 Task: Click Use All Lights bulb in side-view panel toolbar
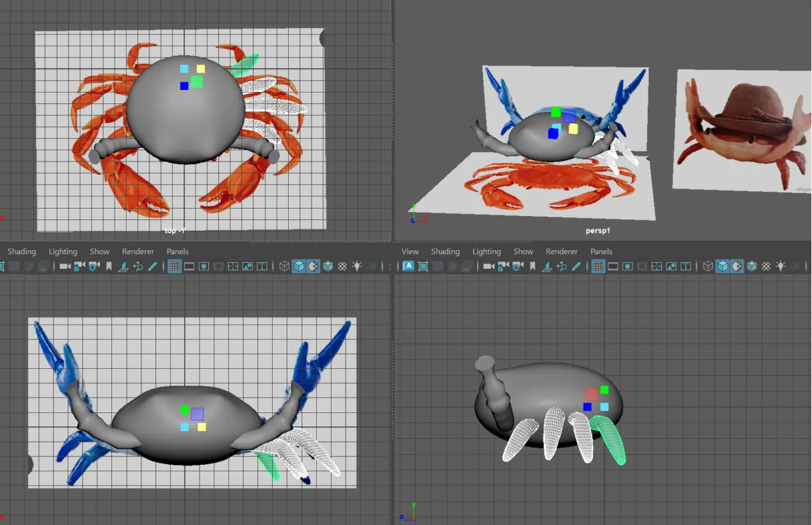click(781, 266)
